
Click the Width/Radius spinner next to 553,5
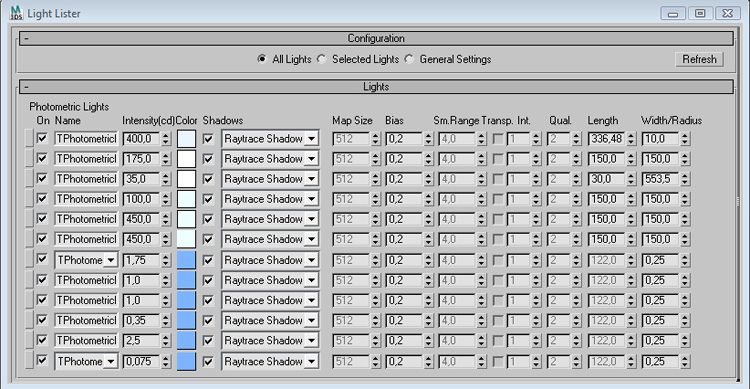(685, 179)
